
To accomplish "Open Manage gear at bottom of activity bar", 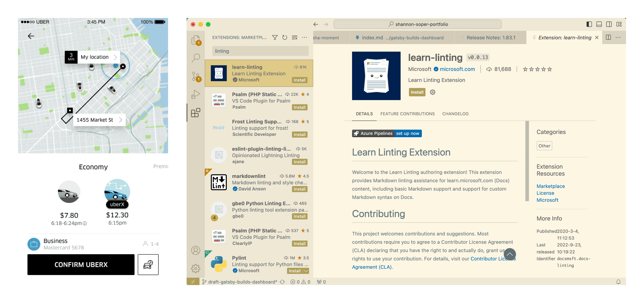I will 196,268.
